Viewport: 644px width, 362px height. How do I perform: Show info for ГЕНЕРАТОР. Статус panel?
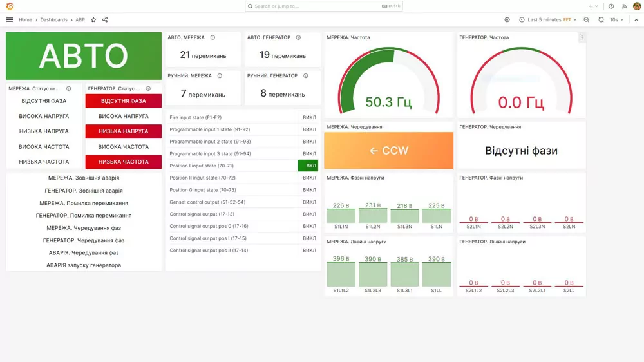pos(148,88)
